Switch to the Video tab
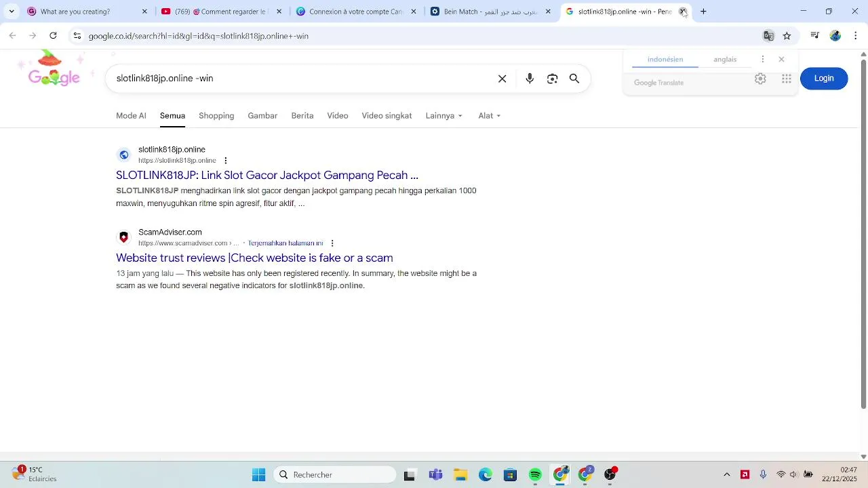This screenshot has width=868, height=488. [338, 116]
